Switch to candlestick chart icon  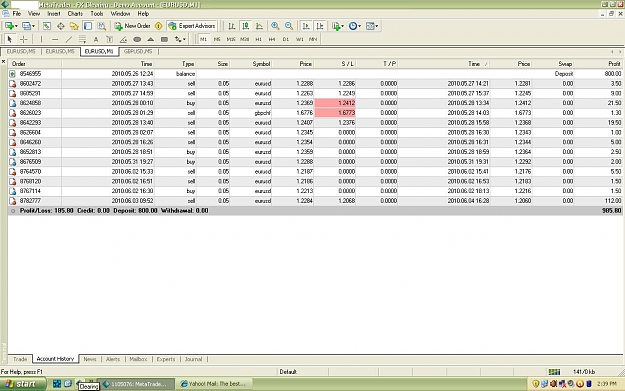(246, 26)
